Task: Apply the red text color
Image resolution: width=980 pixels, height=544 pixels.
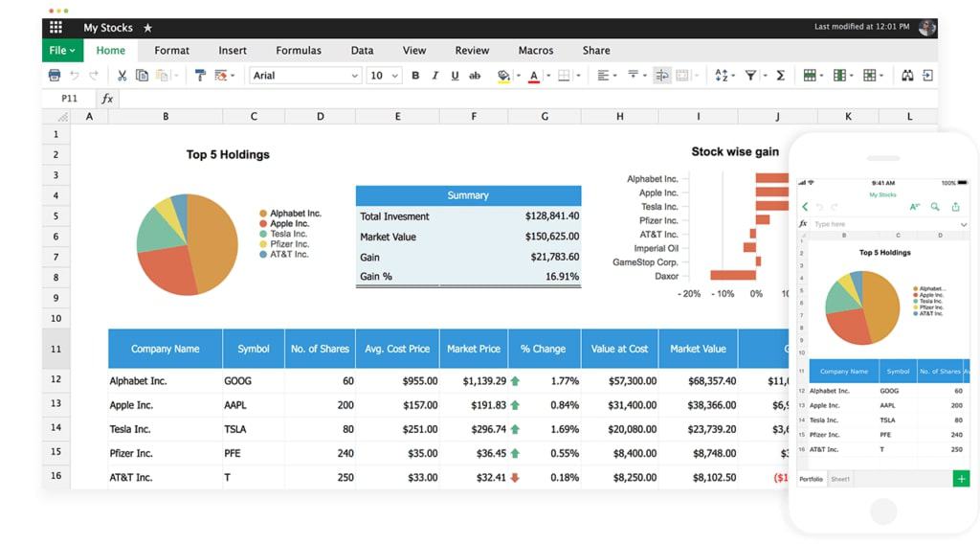Action: pos(534,77)
